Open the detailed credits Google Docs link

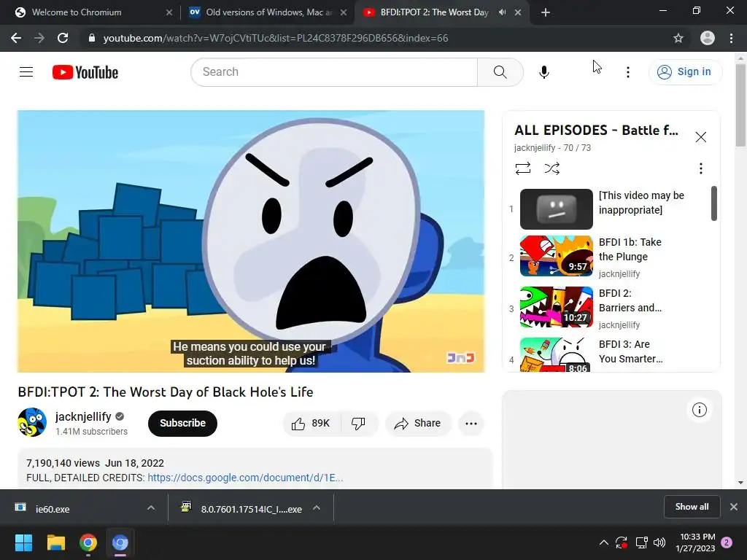[245, 478]
